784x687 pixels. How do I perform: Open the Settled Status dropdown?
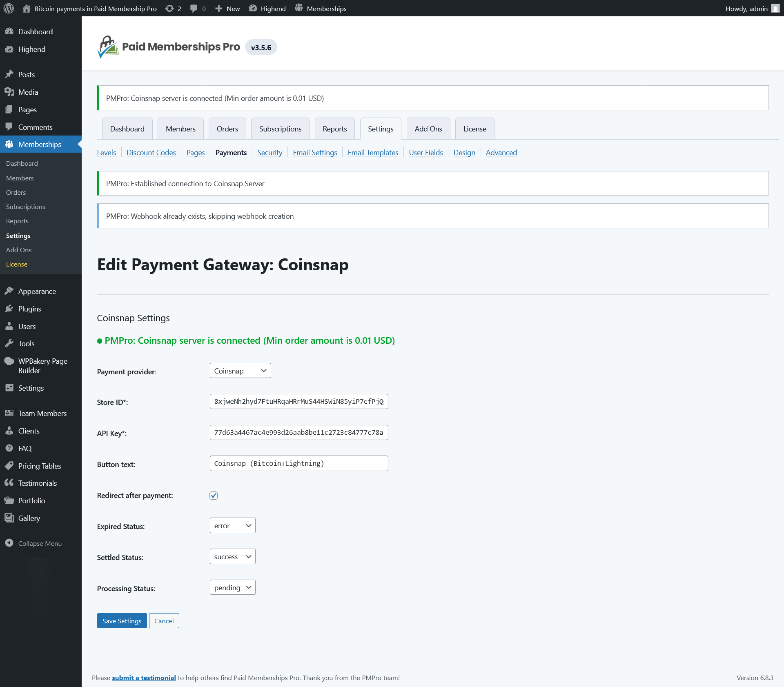[232, 557]
